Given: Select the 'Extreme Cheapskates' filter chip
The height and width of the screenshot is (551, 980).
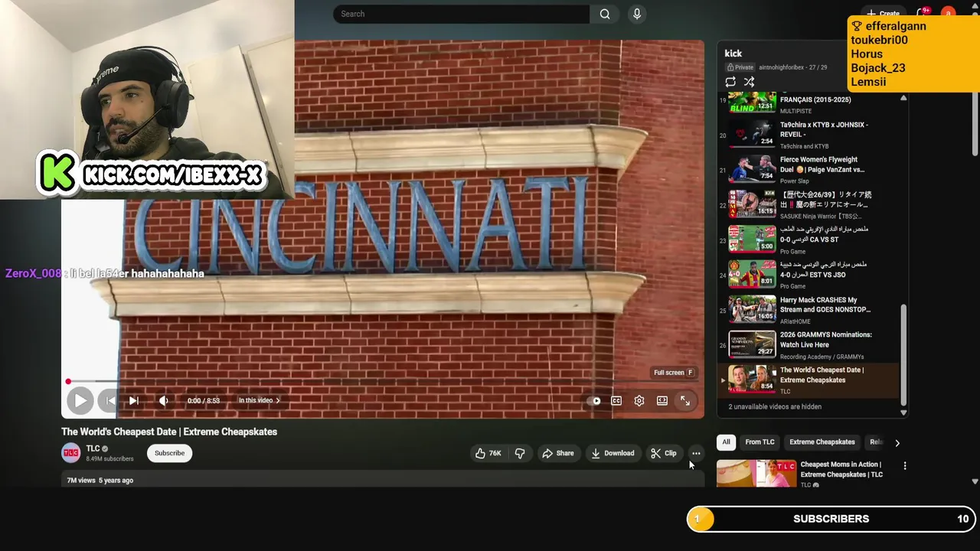Looking at the screenshot, I should 822,442.
